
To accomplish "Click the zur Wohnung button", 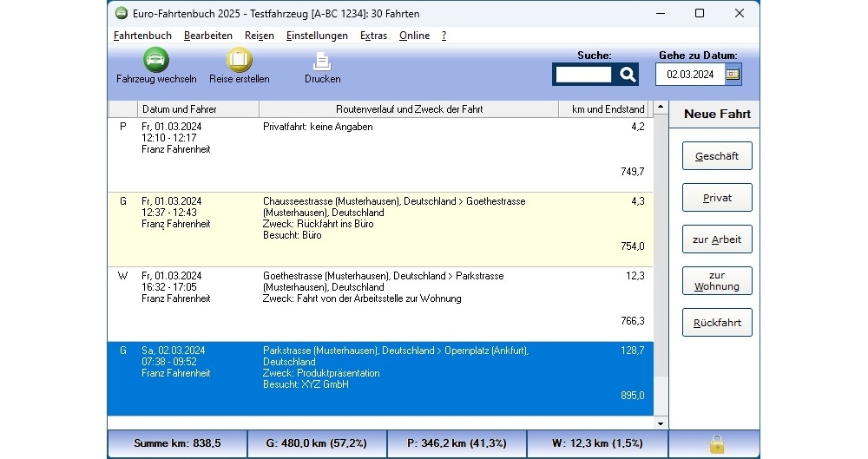I will tap(717, 281).
